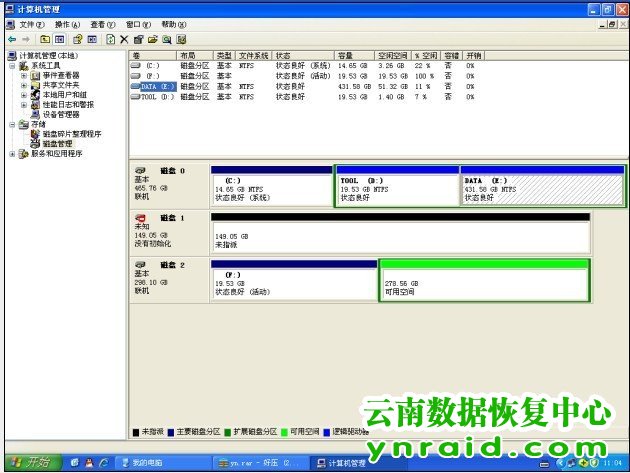This screenshot has width=630, height=473.
Task: Expand Shared Folders (共享文件夹) node
Action: click(x=24, y=85)
